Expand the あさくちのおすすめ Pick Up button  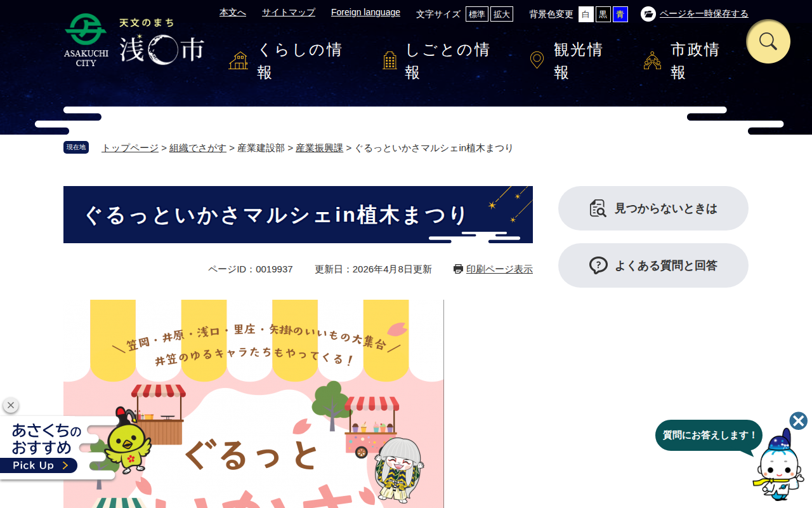[x=39, y=465]
